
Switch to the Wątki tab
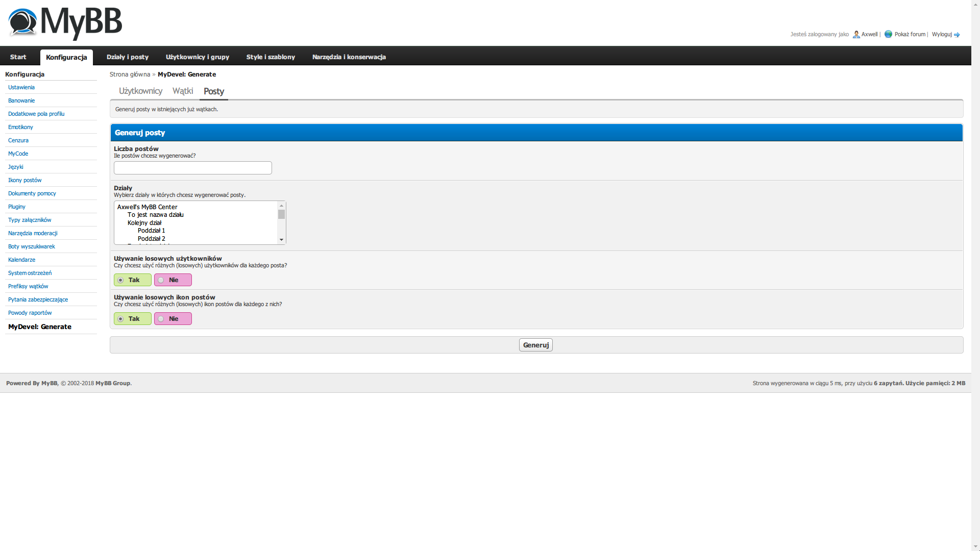(183, 91)
